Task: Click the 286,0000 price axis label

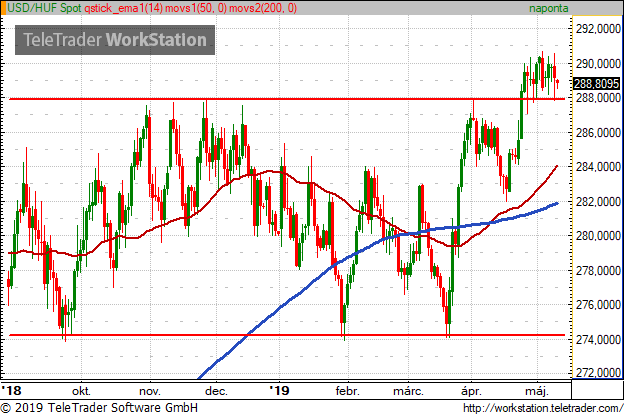Action: (x=598, y=133)
